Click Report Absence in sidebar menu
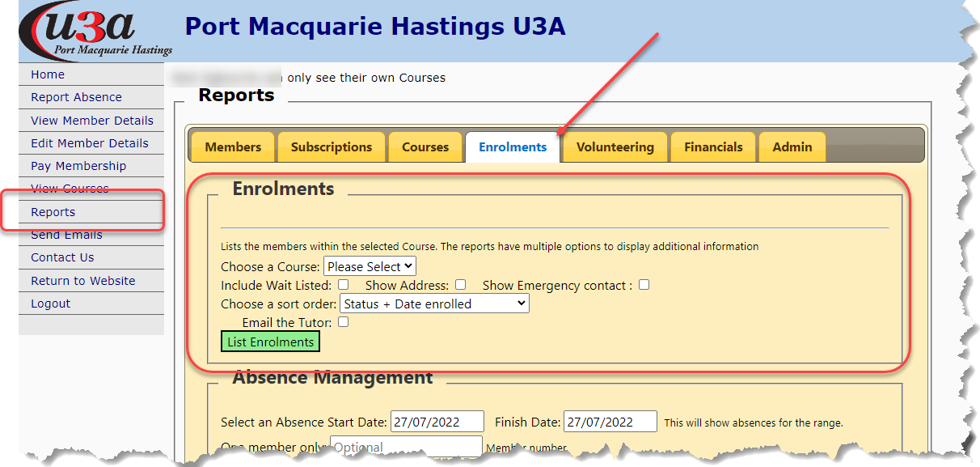This screenshot has height=467, width=980. click(76, 97)
